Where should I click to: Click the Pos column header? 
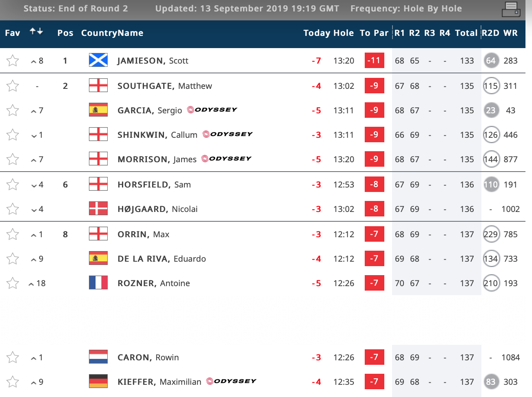pyautogui.click(x=65, y=33)
